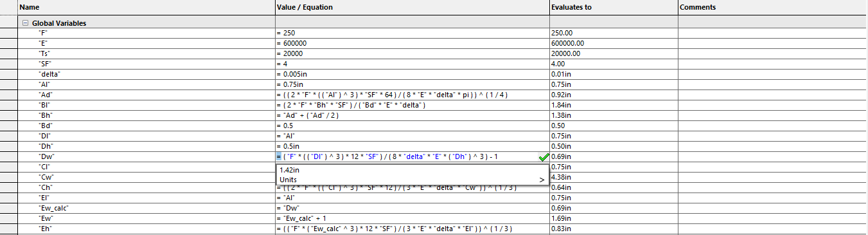The width and height of the screenshot is (868, 235).
Task: Select the "Cl" variable name cell
Action: click(146, 167)
